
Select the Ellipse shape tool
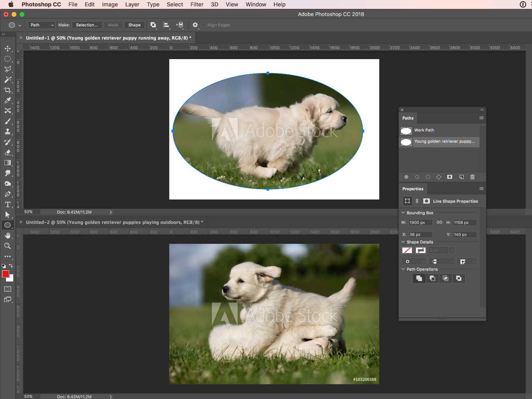tap(7, 225)
